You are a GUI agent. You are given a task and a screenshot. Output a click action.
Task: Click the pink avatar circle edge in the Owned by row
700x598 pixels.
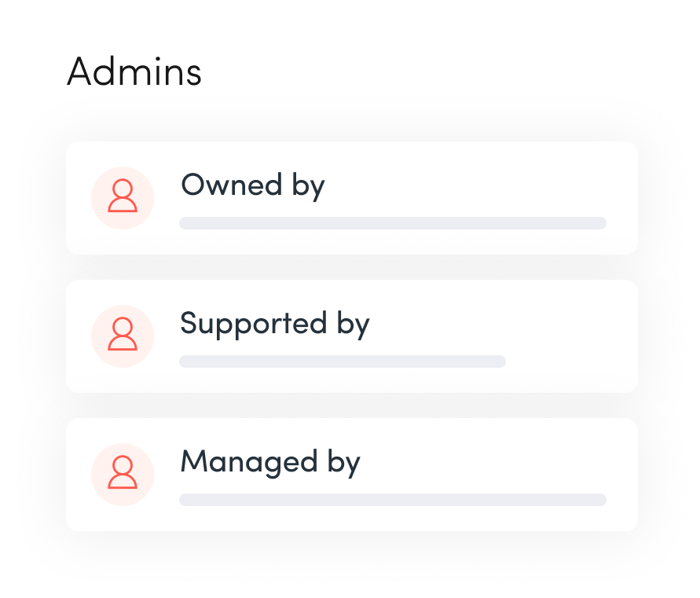(96, 198)
